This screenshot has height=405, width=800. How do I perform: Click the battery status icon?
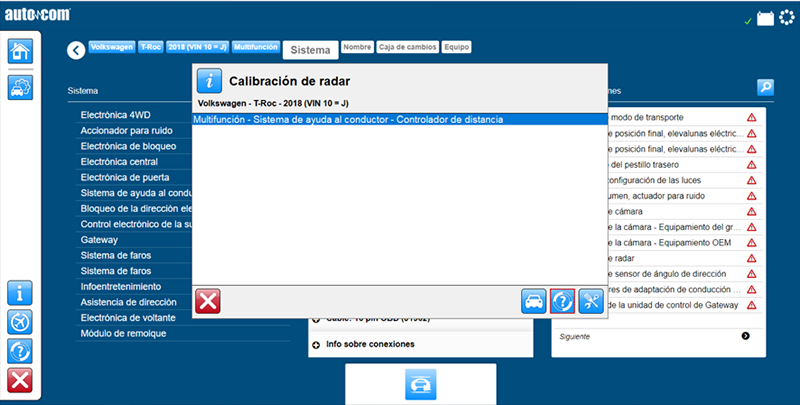765,19
